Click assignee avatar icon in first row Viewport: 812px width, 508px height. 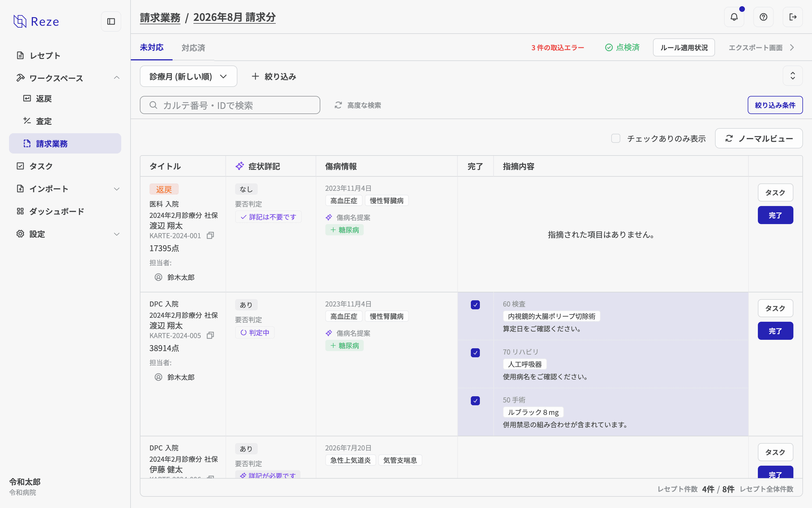tap(158, 277)
